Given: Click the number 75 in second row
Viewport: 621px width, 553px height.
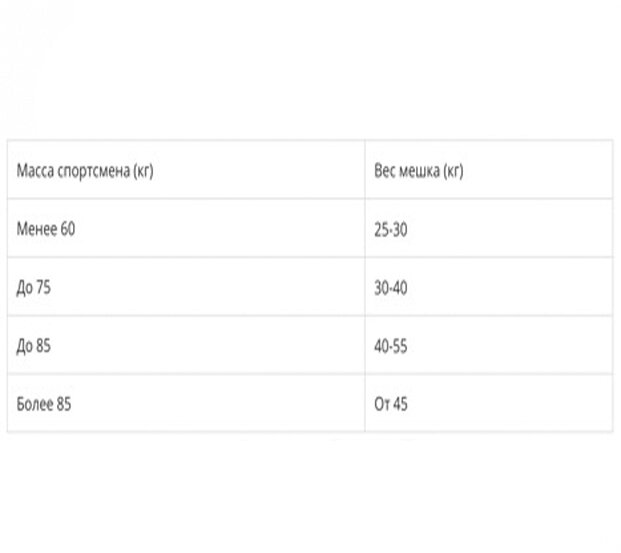Looking at the screenshot, I should (x=44, y=287).
